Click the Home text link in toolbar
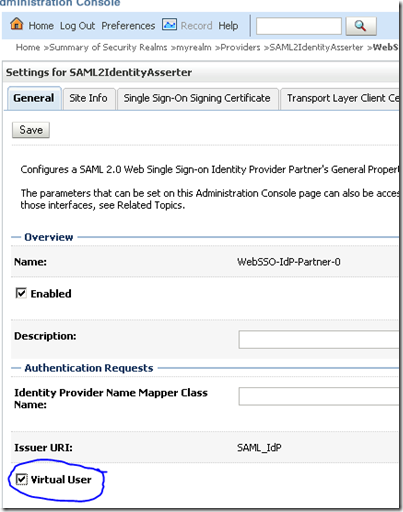 [x=41, y=26]
